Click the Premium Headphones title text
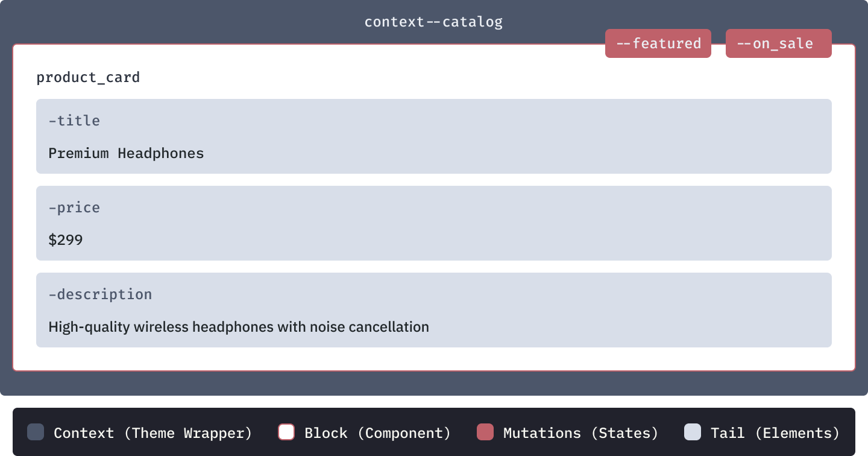The height and width of the screenshot is (456, 868). [126, 153]
